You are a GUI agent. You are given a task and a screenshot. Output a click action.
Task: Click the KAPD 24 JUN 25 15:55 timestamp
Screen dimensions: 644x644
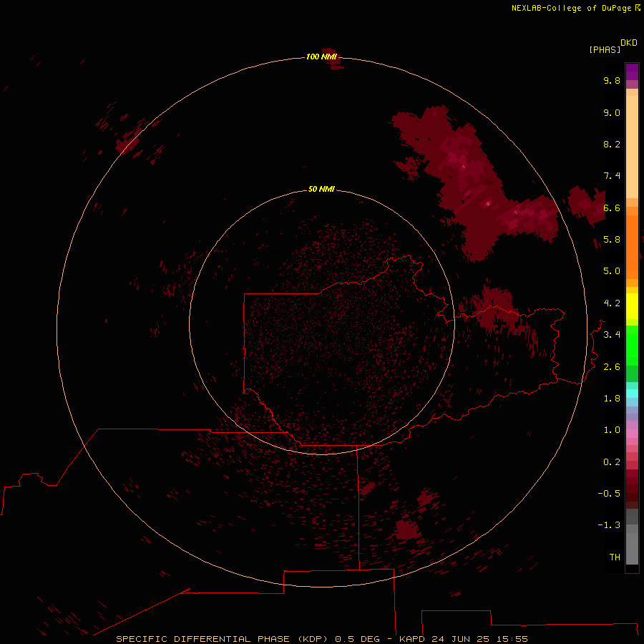(464, 639)
